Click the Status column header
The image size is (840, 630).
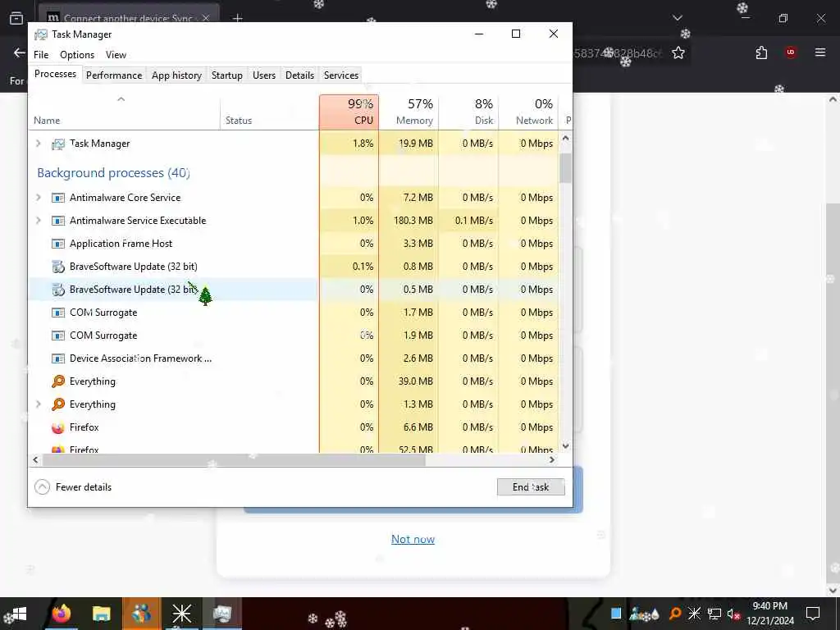pyautogui.click(x=269, y=112)
